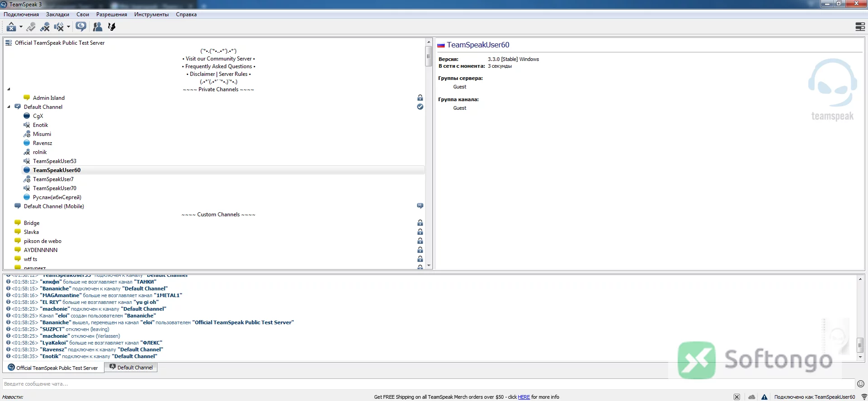Switch to Official TeamSpeak Public Test Server chat tab
The width and height of the screenshot is (868, 401).
pyautogui.click(x=53, y=368)
